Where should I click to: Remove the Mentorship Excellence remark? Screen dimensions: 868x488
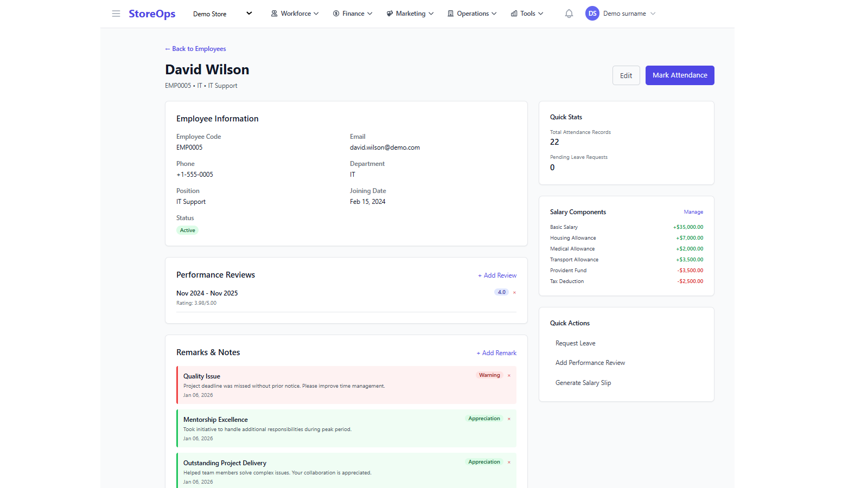[509, 418]
